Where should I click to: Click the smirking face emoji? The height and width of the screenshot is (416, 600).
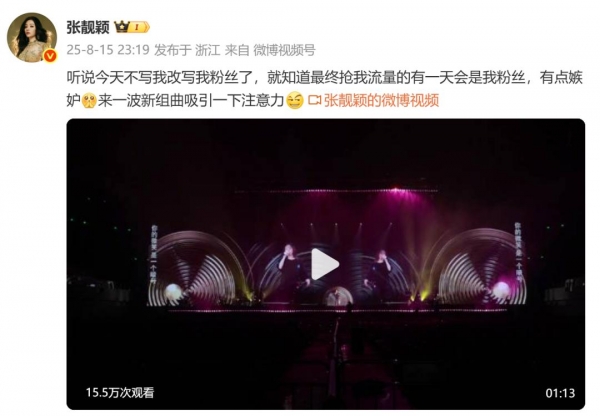pos(295,101)
